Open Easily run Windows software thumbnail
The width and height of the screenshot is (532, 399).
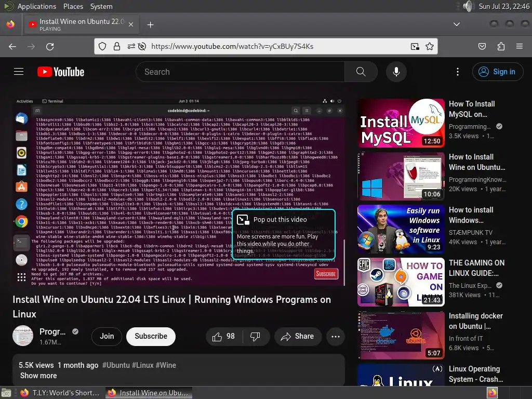(x=401, y=229)
